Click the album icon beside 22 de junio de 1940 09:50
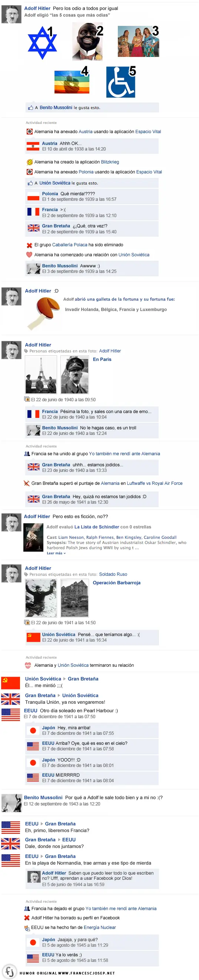199x980 pixels. tap(27, 399)
